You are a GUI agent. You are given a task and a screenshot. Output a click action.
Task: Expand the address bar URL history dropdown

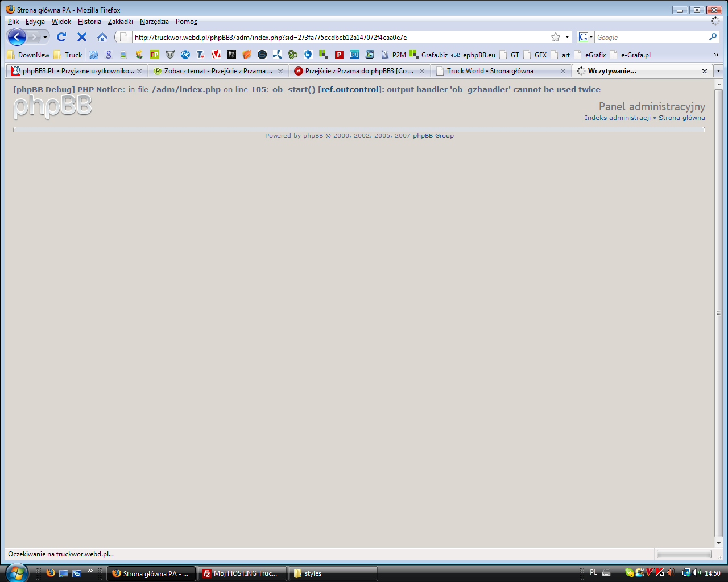pos(567,38)
